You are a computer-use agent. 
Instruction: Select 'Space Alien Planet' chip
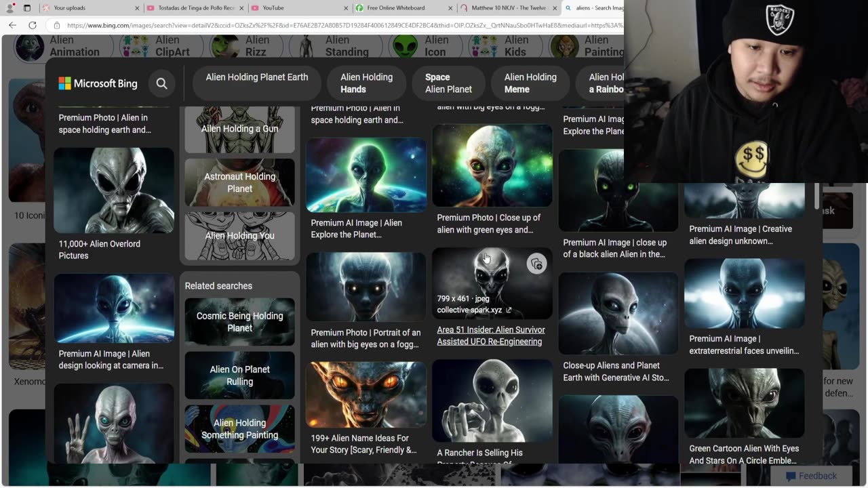point(448,83)
